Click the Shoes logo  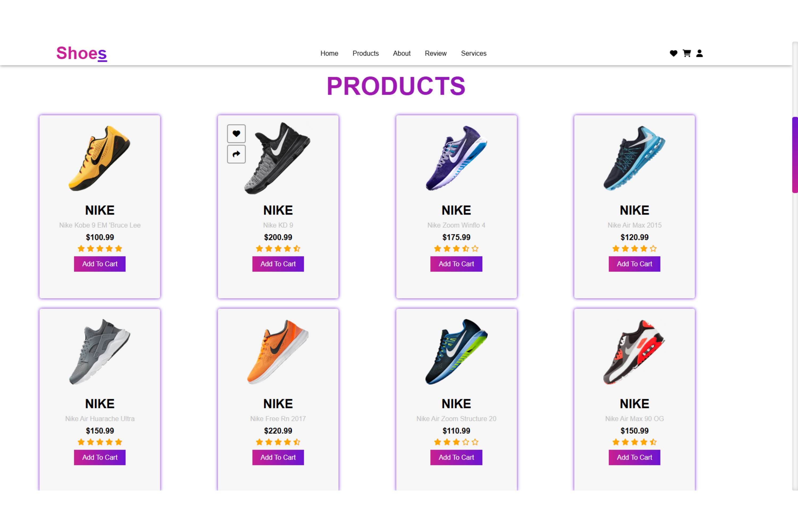(x=81, y=53)
